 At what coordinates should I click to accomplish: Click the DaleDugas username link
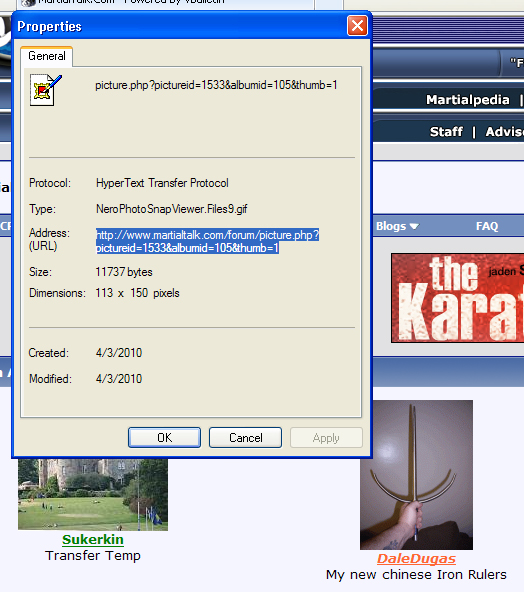coord(416,558)
